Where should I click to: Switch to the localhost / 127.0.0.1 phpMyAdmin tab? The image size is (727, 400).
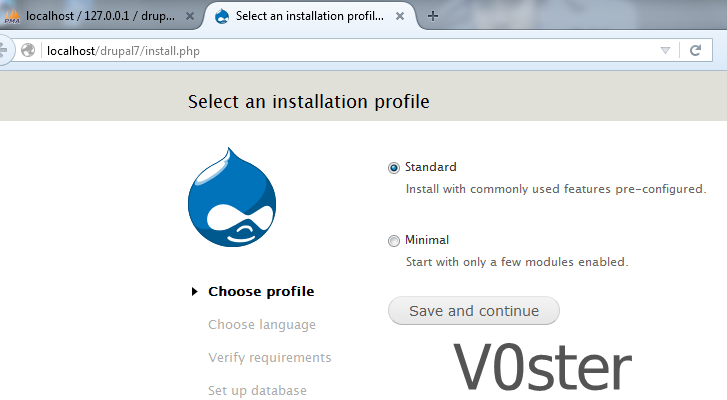click(x=100, y=16)
